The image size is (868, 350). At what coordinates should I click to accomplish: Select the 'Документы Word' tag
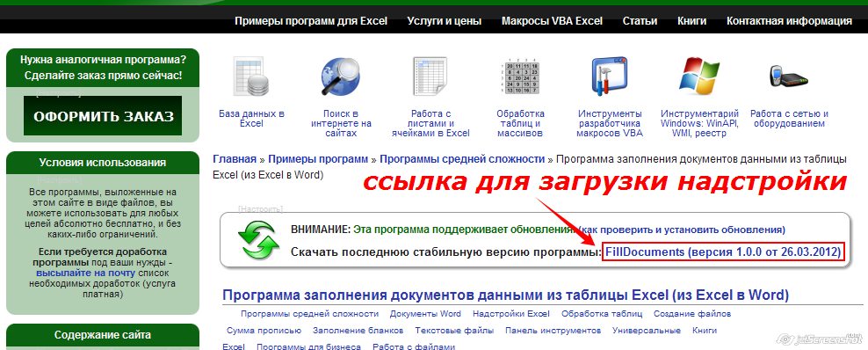[425, 313]
